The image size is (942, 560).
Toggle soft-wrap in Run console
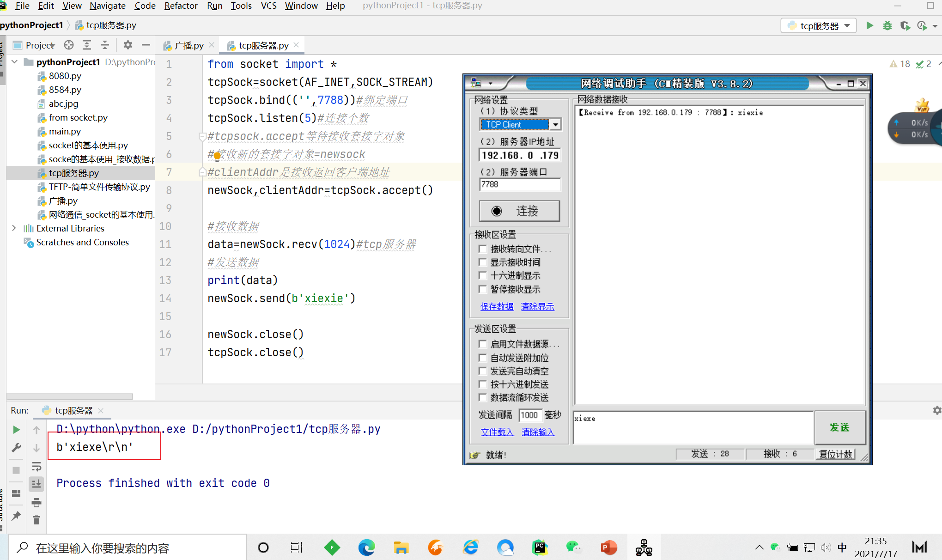pyautogui.click(x=36, y=466)
